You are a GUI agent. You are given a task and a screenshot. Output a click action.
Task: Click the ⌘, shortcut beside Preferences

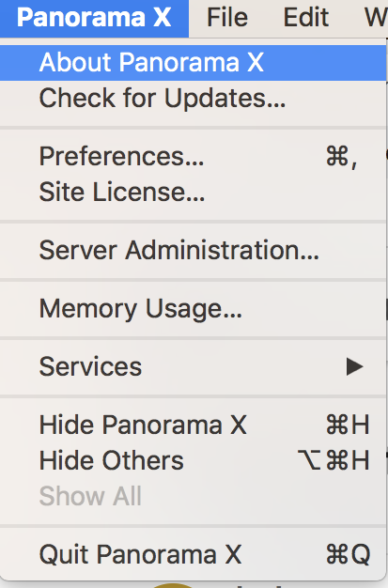[x=341, y=157]
